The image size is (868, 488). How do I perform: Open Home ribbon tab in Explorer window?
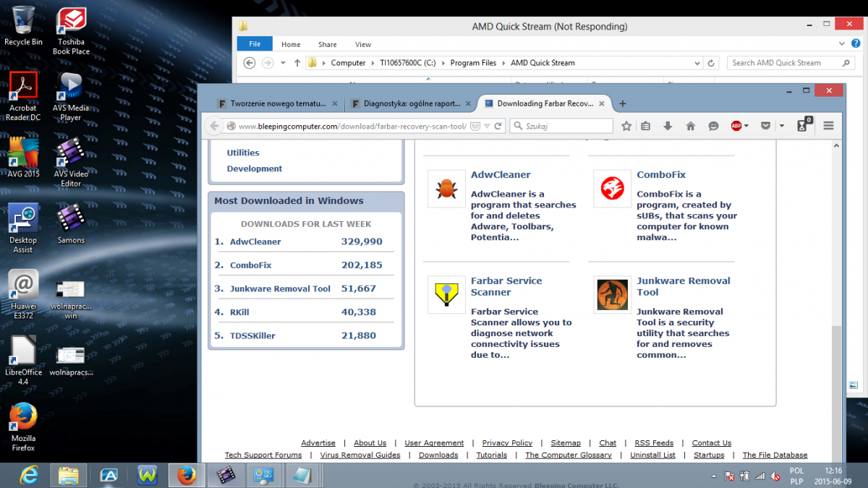[x=291, y=44]
